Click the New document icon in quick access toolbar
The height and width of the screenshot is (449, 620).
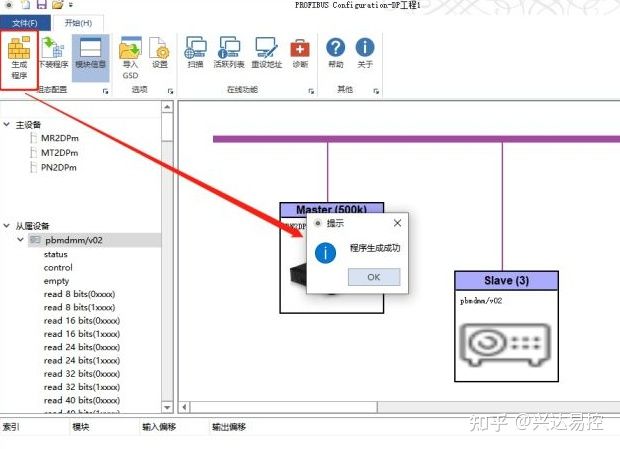pos(26,5)
